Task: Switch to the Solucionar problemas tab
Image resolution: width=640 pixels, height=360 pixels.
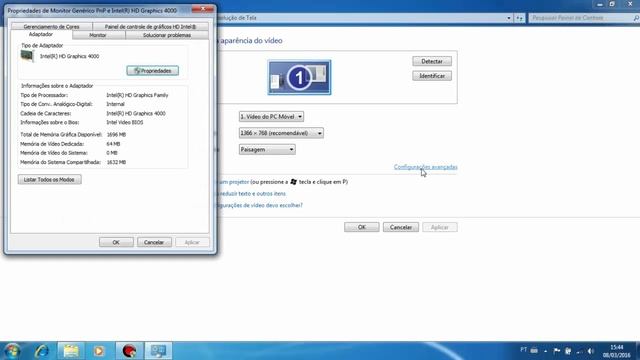Action: [x=167, y=36]
